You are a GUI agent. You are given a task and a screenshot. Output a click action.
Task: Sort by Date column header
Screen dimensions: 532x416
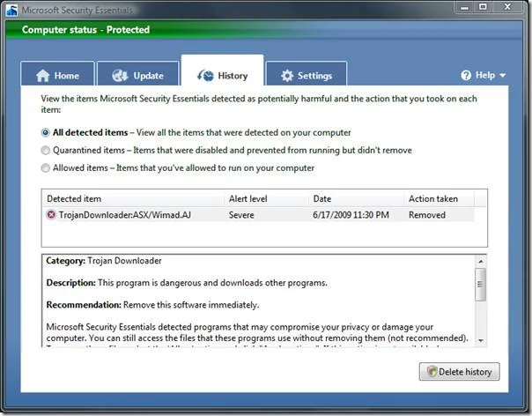point(356,198)
